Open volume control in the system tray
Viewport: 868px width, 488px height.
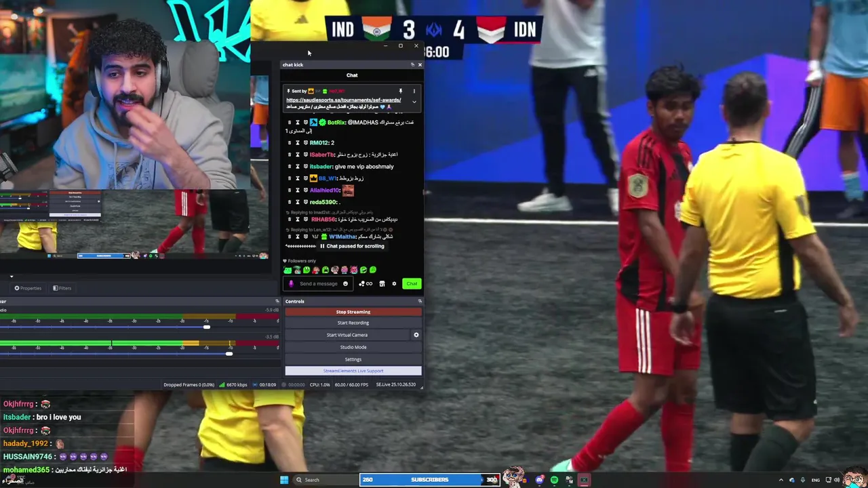tap(837, 480)
